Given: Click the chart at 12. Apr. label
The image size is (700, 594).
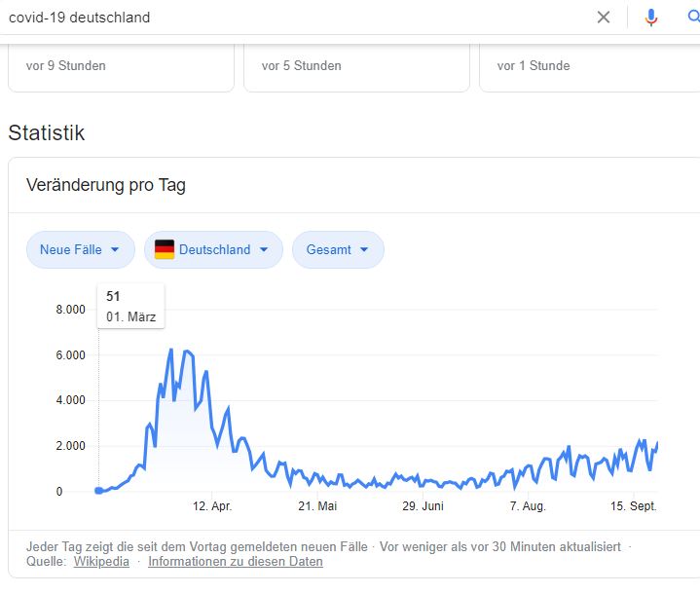Looking at the screenshot, I should pyautogui.click(x=212, y=506).
